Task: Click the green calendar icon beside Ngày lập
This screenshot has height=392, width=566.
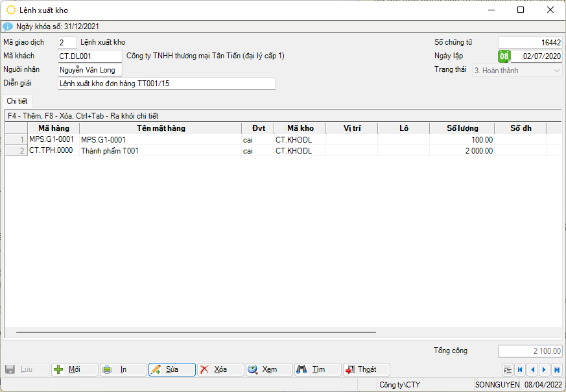Action: (x=504, y=56)
